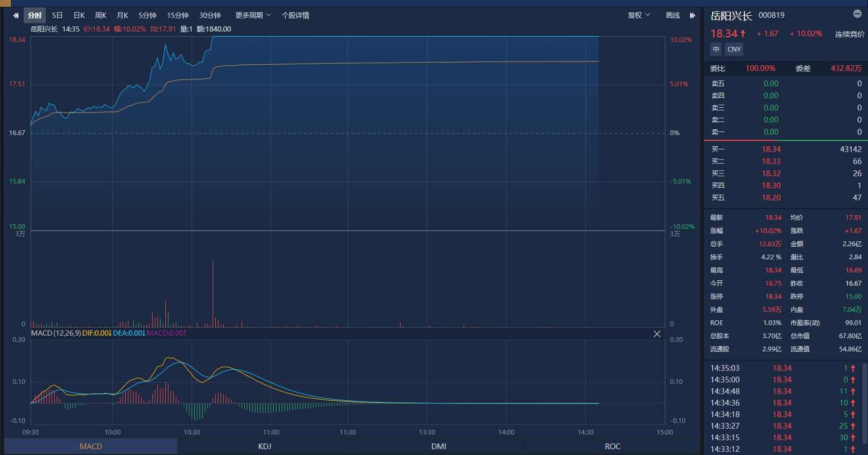Click the 买一 bid row at 18.34

[x=786, y=149]
